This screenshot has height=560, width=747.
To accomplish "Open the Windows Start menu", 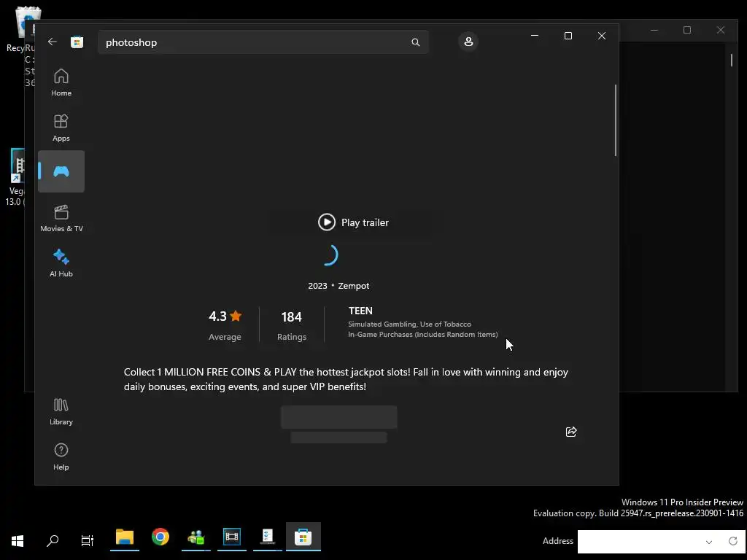I will coord(18,540).
